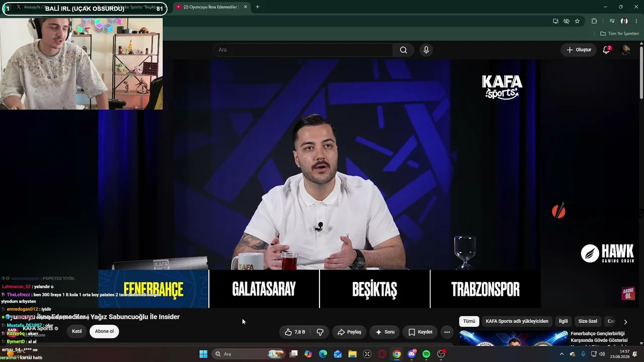Open Chrome media controls icon

[x=612, y=21]
